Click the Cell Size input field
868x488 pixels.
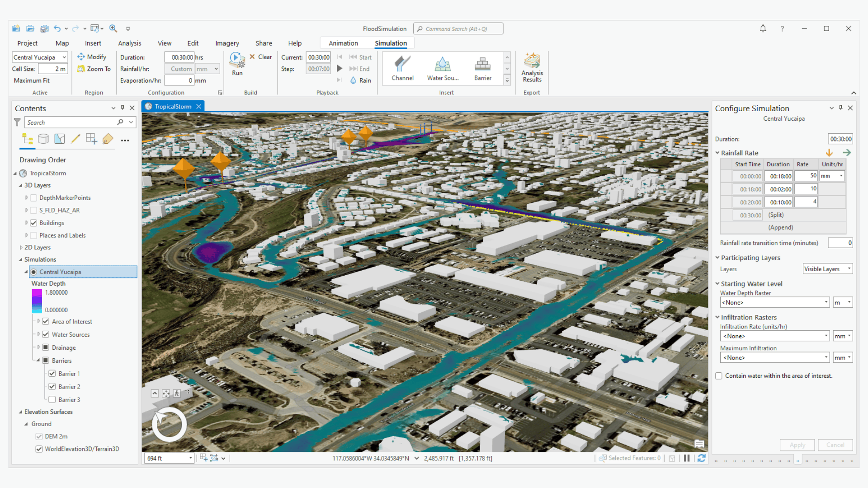pyautogui.click(x=52, y=69)
